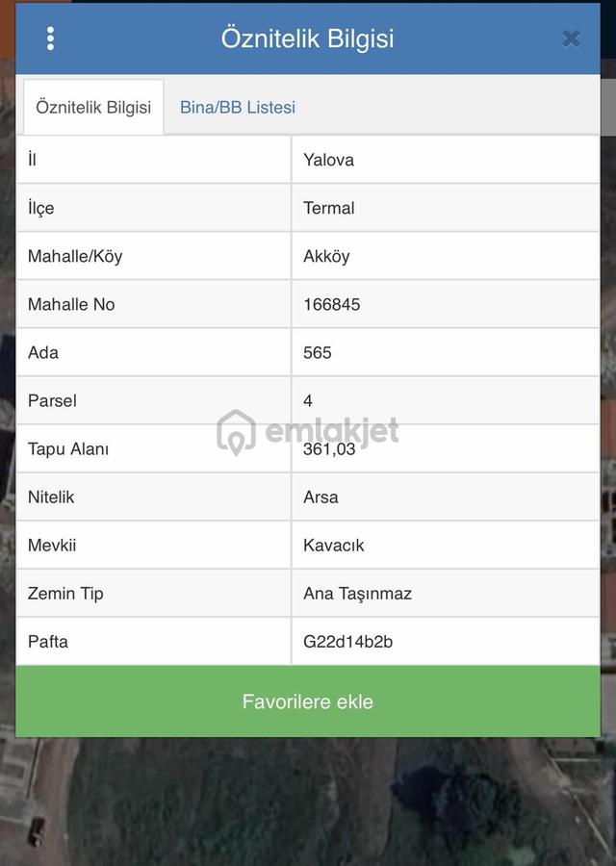Select Tapu Alanı value 361,03
This screenshot has height=866, width=616.
coord(329,449)
